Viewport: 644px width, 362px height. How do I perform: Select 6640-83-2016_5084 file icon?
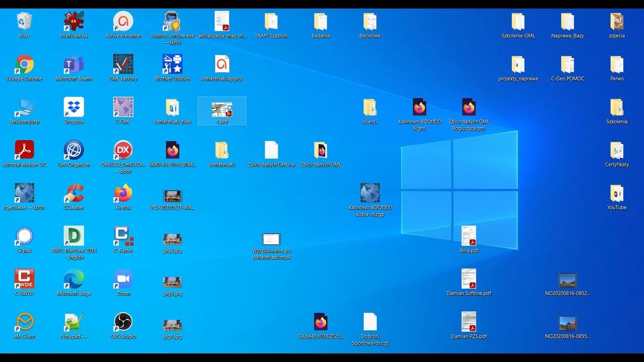[173, 150]
